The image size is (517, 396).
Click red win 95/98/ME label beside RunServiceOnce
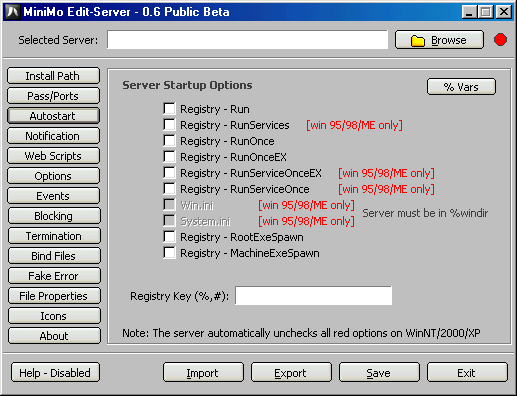(x=386, y=189)
